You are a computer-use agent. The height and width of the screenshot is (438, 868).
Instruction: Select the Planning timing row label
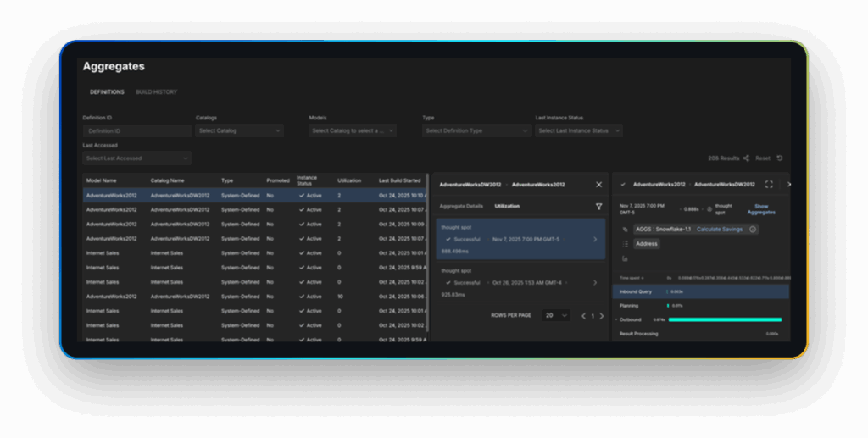click(629, 306)
